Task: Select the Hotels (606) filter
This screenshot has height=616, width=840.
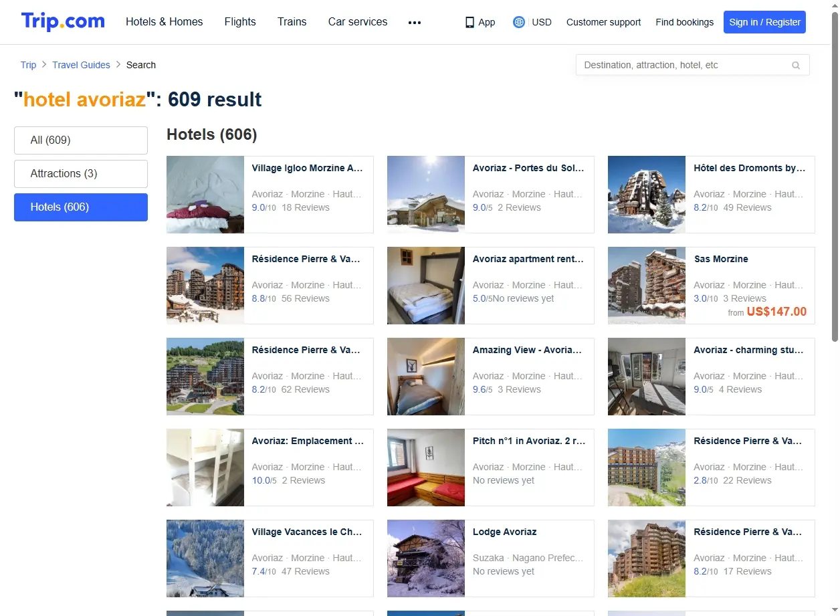Action: point(81,207)
